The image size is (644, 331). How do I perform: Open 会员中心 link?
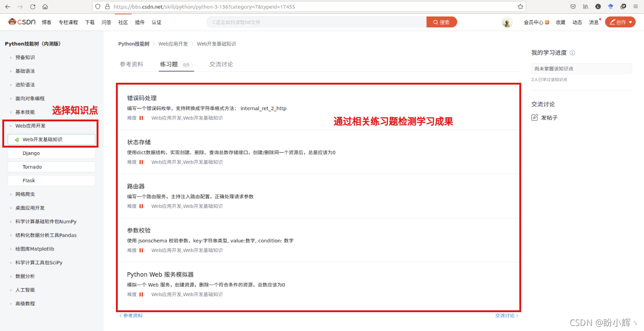click(x=536, y=22)
